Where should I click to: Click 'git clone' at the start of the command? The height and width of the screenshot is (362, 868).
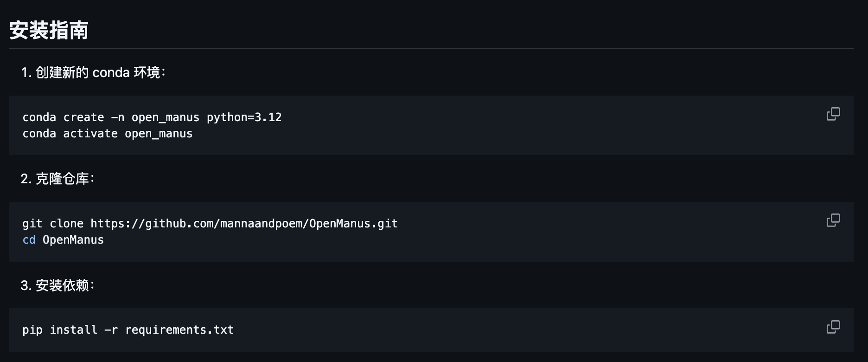53,224
